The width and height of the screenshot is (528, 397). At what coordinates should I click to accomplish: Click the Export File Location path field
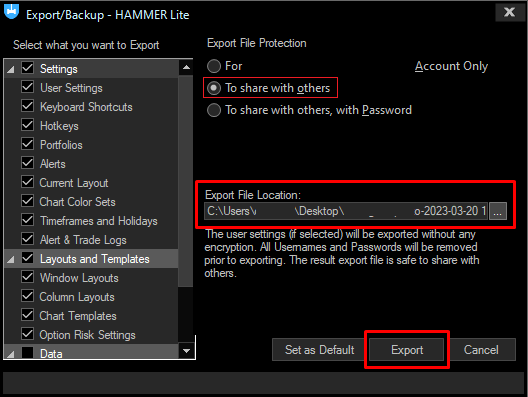346,211
